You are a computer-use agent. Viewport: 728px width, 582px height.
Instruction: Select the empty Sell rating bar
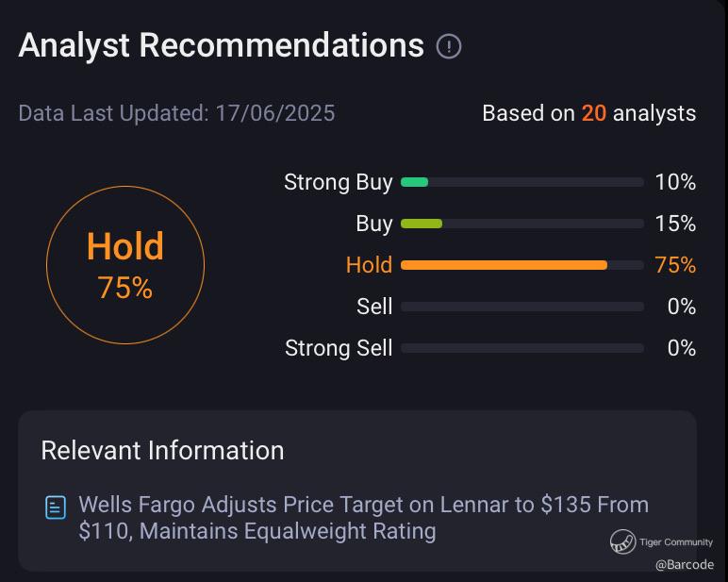tap(521, 307)
